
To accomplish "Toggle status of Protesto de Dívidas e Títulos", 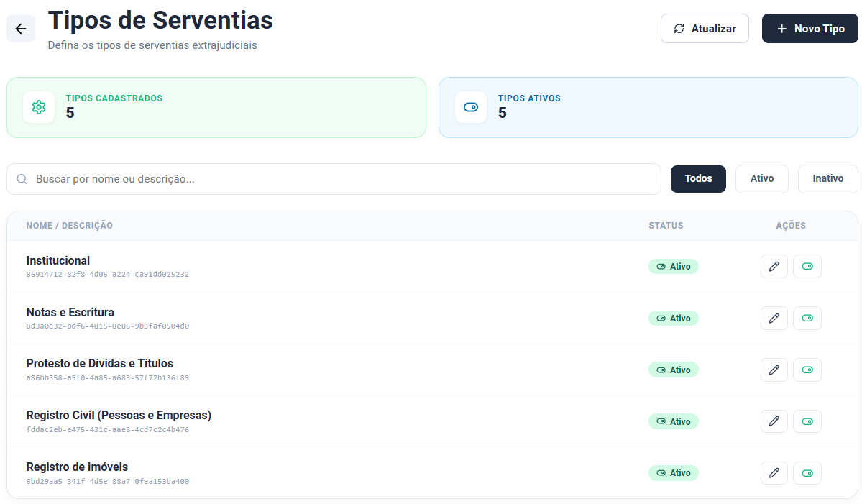I will coord(807,370).
